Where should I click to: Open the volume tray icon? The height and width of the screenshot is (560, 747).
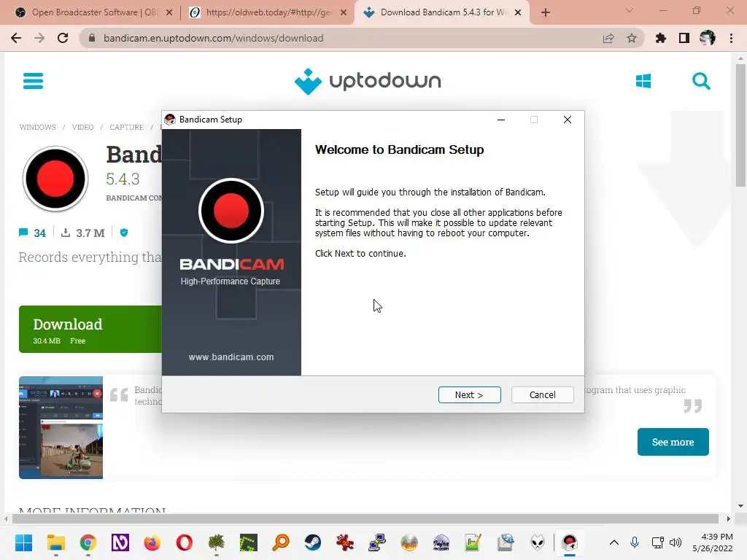pos(676,542)
